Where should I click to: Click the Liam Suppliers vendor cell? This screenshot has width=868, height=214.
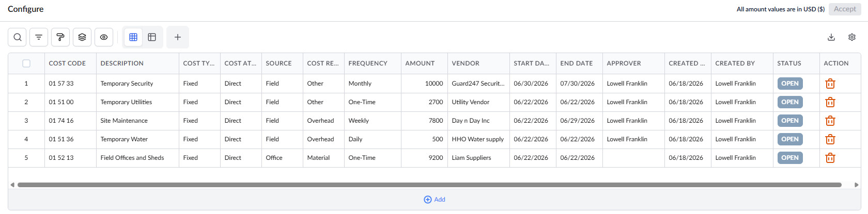478,158
